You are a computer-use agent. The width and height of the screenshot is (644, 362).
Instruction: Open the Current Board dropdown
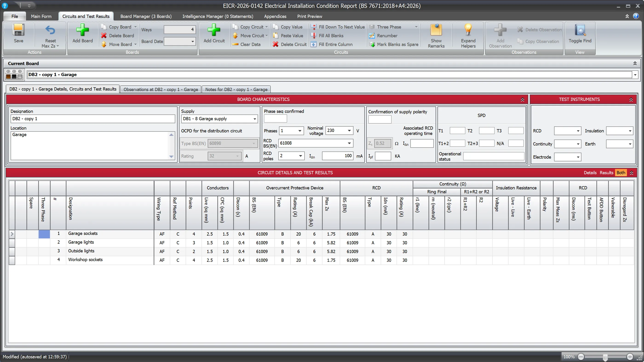point(635,74)
